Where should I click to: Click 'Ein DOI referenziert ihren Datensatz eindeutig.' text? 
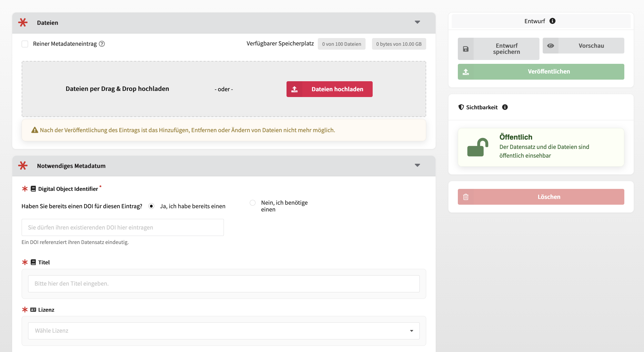[x=75, y=242]
